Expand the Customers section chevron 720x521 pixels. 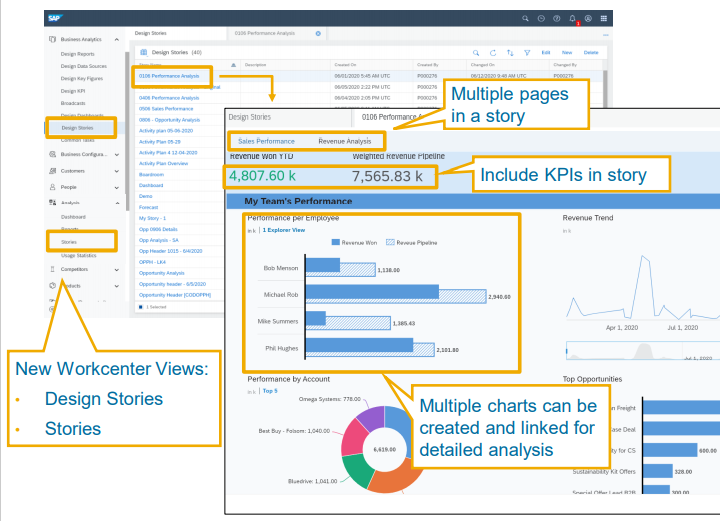117,171
